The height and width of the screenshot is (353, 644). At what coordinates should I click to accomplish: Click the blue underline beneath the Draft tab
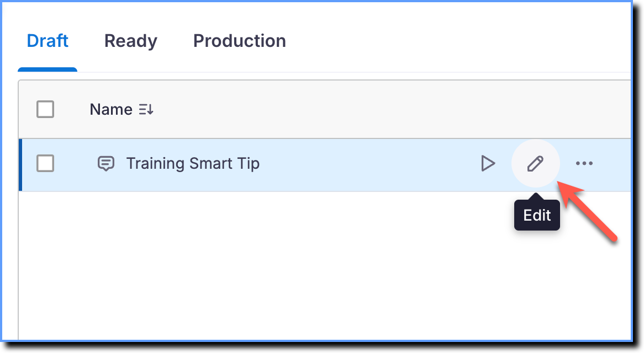[x=47, y=69]
